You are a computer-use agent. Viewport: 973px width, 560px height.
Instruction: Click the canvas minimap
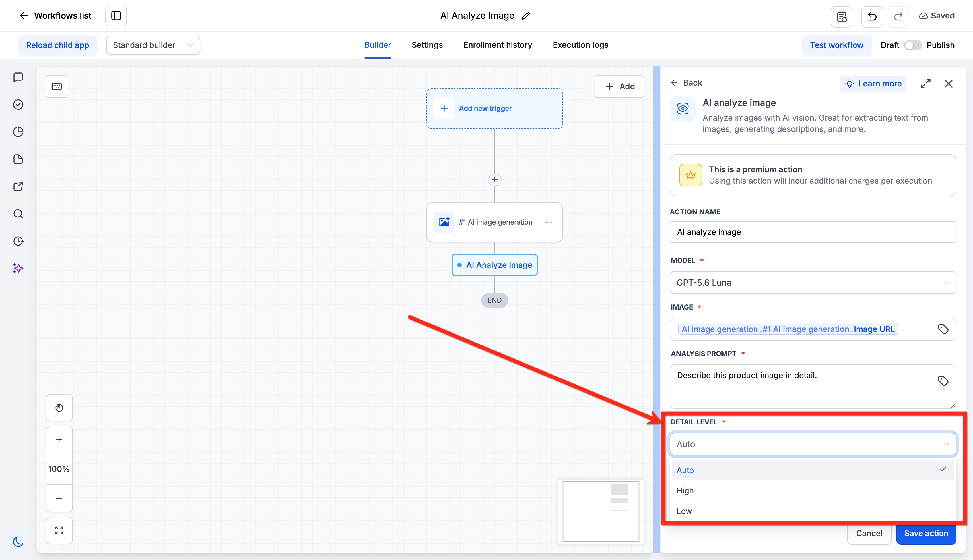[601, 512]
